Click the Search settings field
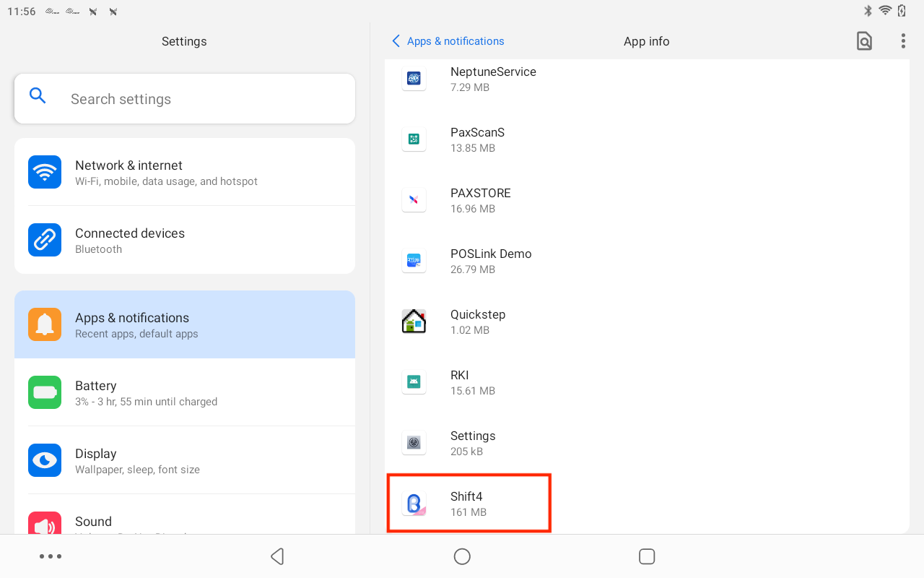The height and width of the screenshot is (578, 924). point(185,99)
